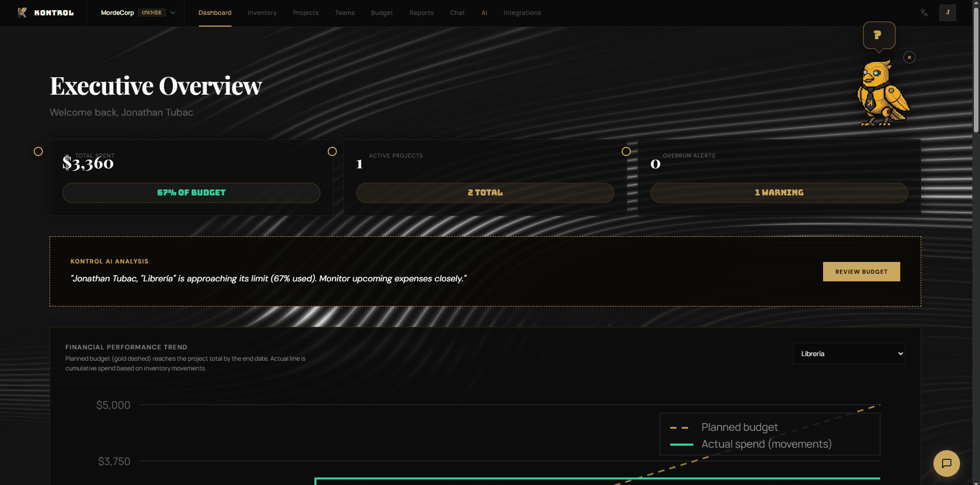Expand the MordeCorp organization switcher

click(138, 13)
